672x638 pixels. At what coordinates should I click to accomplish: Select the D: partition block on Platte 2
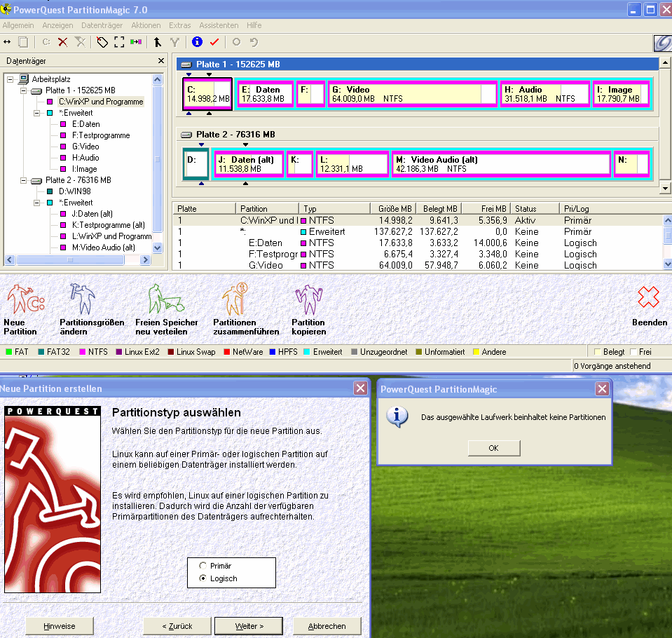pyautogui.click(x=196, y=163)
